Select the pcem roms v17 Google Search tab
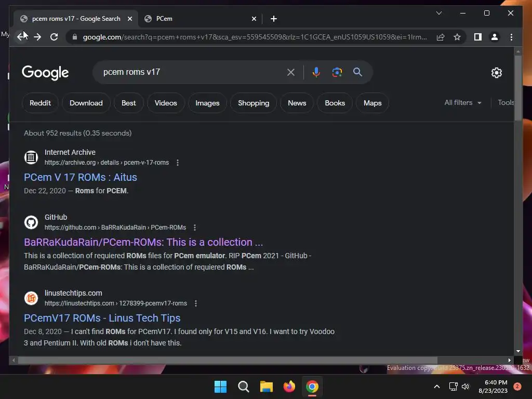Screen dimensions: 532x399 coord(76,19)
